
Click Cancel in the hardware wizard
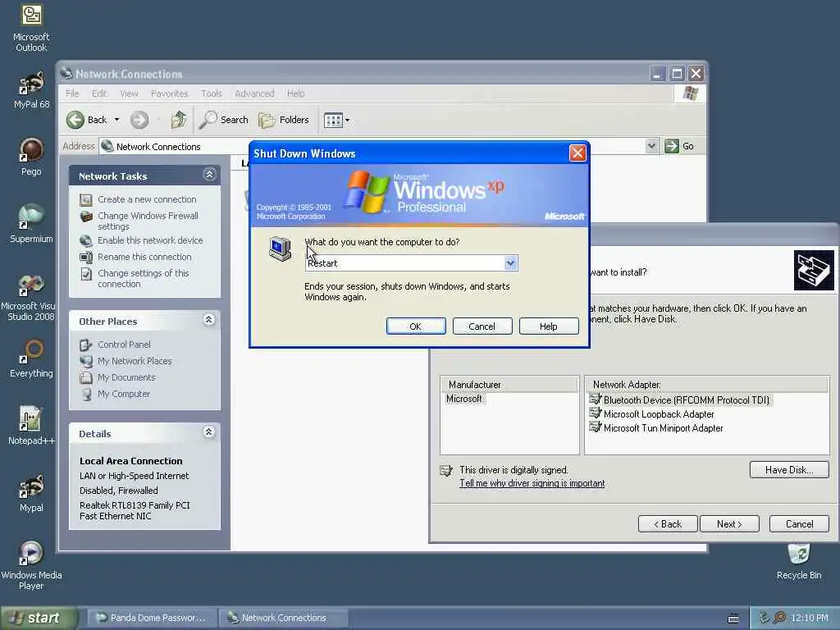click(799, 524)
